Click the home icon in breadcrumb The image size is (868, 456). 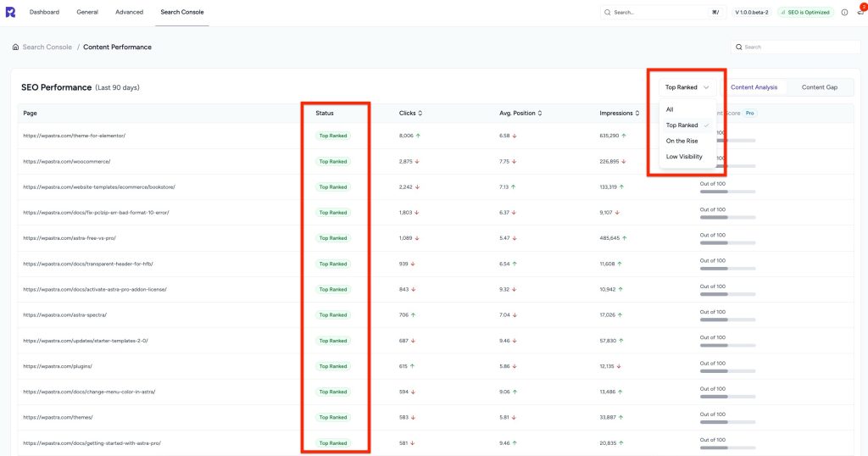pyautogui.click(x=15, y=47)
